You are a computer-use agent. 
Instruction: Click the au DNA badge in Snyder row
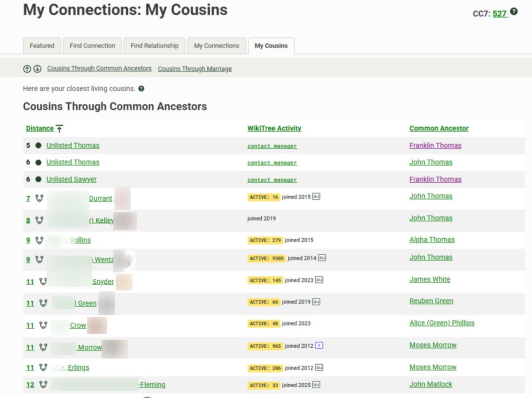319,280
